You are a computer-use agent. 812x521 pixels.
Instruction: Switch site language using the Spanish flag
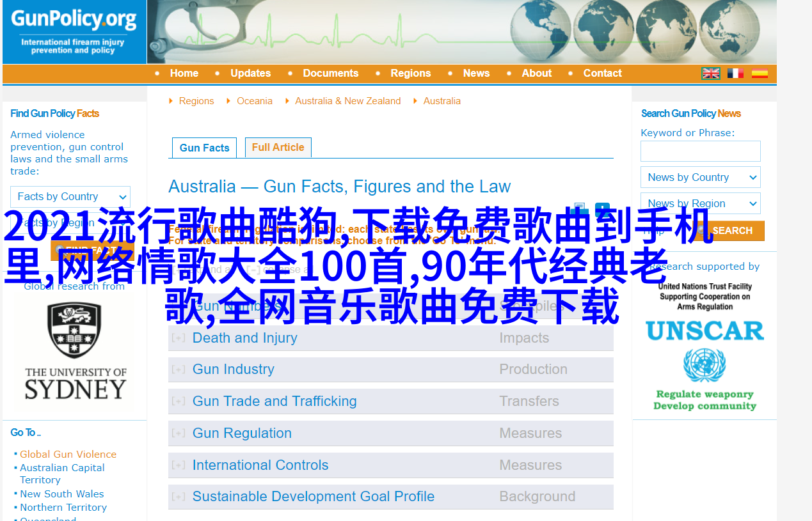point(760,74)
